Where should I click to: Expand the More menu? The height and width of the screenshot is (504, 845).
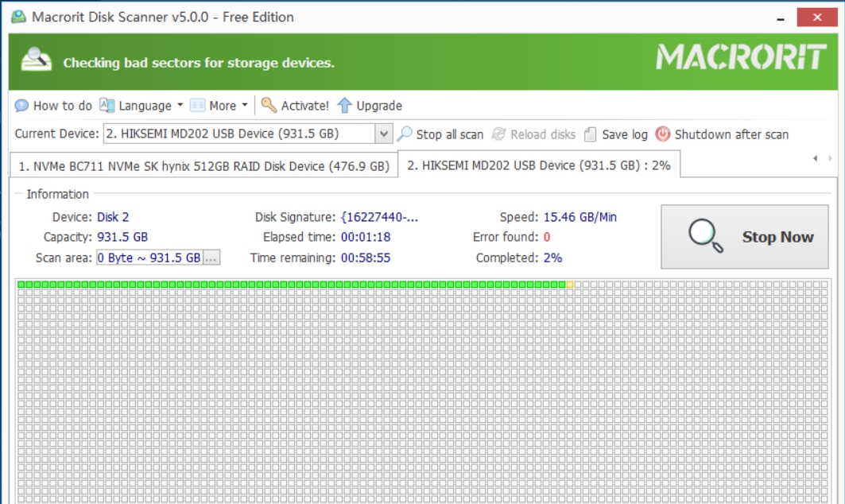[222, 105]
